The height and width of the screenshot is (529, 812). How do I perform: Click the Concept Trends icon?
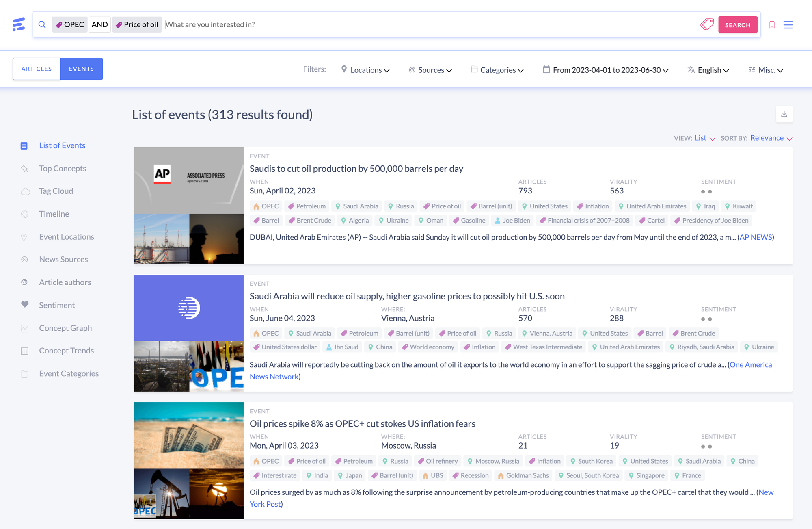point(25,351)
